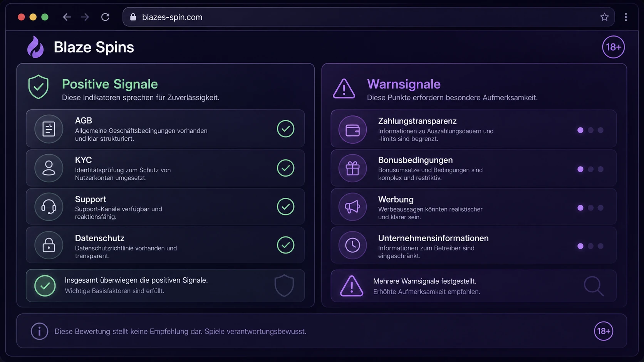Click the severity dots for Bonusbedingungen
This screenshot has height=362, width=644.
click(590, 169)
